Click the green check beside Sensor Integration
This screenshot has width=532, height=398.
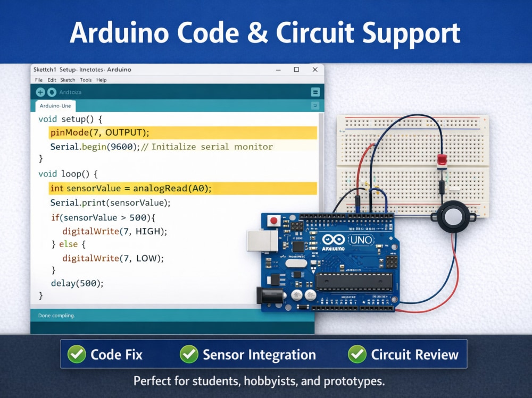pyautogui.click(x=189, y=354)
